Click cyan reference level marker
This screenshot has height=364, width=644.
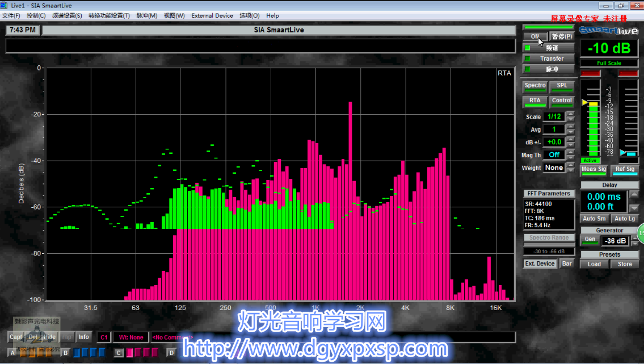point(623,152)
